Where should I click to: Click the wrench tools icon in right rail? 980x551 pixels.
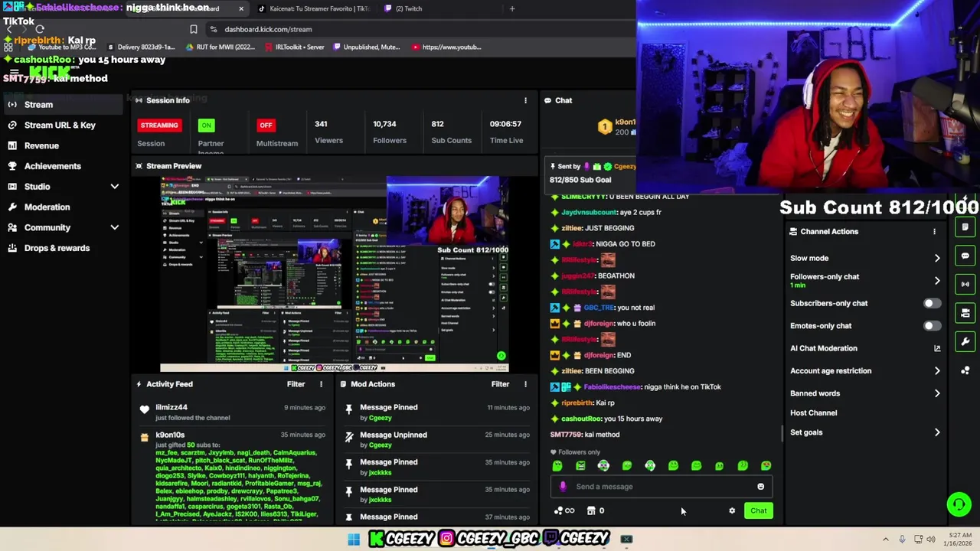[965, 341]
